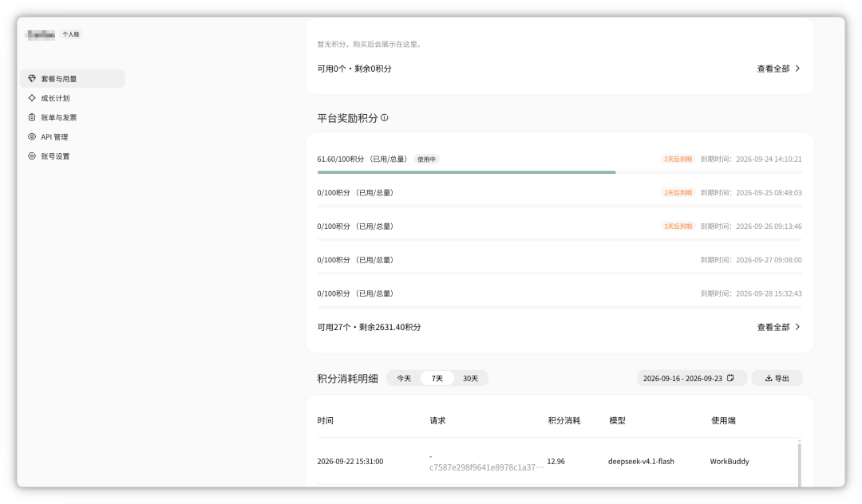The height and width of the screenshot is (504, 862).
Task: Click the 使用中 status tag
Action: pyautogui.click(x=426, y=159)
